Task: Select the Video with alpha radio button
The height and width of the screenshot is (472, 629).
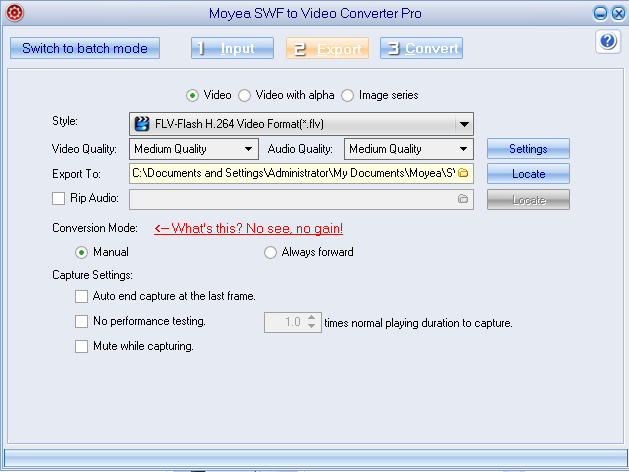Action: tap(244, 95)
